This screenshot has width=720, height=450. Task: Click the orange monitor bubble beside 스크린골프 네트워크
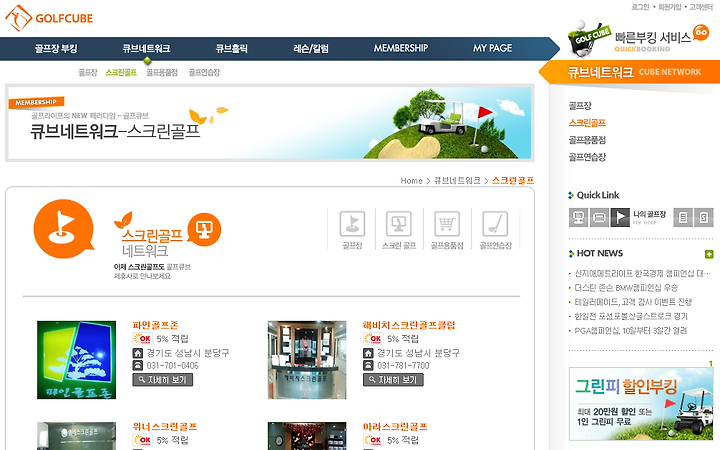(204, 229)
